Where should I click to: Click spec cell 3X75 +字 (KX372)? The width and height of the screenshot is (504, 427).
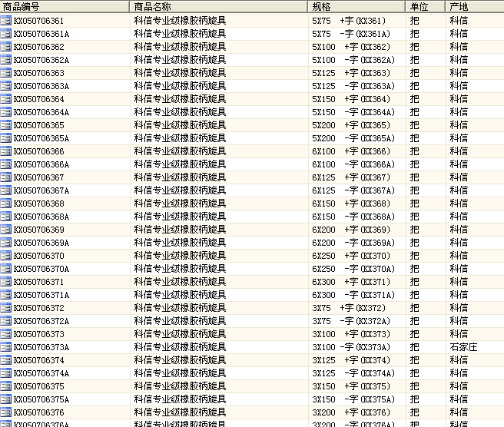(x=349, y=308)
